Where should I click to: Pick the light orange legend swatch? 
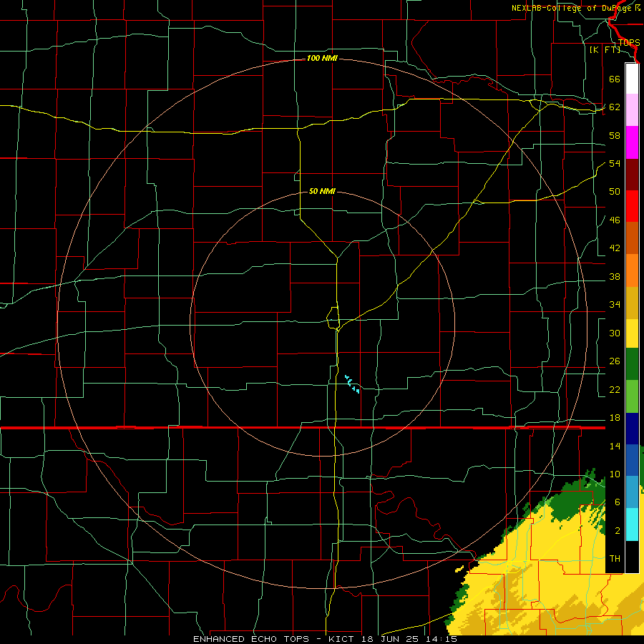click(632, 270)
